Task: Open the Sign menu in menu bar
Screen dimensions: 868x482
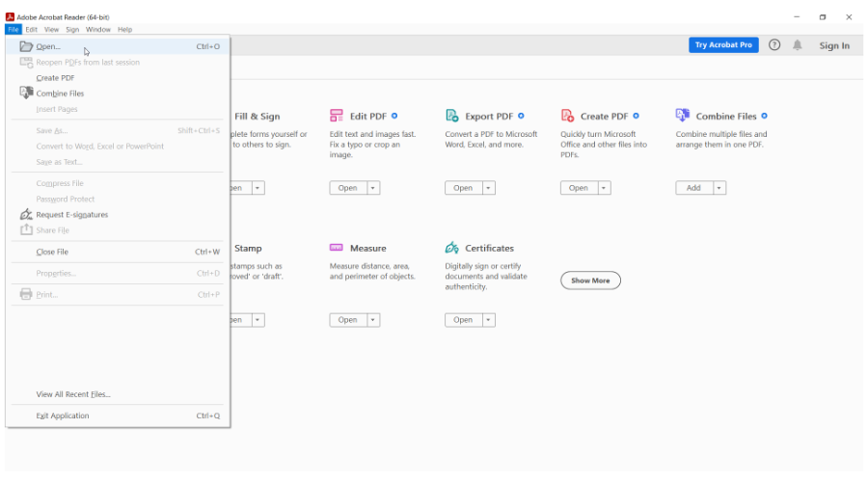Action: [x=72, y=29]
